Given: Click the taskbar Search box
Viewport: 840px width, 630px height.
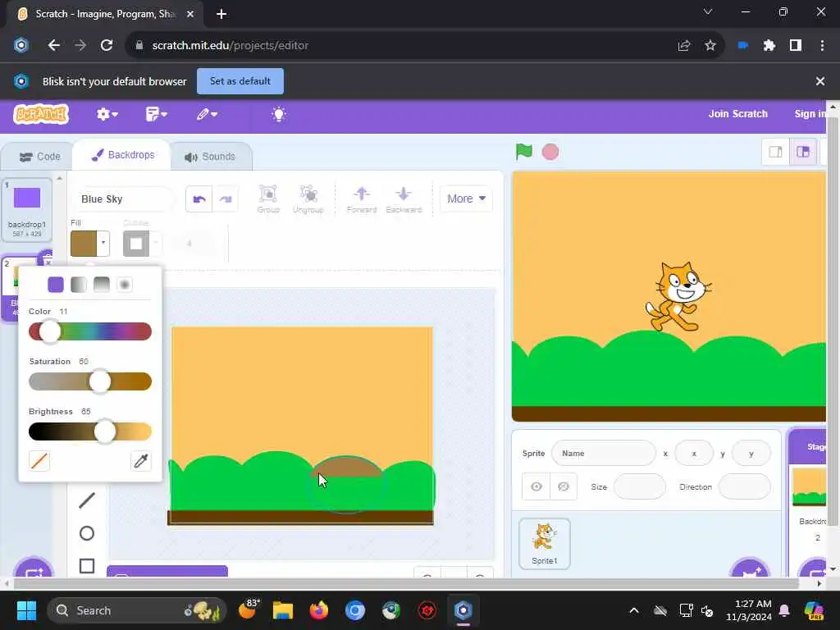Looking at the screenshot, I should [x=137, y=610].
